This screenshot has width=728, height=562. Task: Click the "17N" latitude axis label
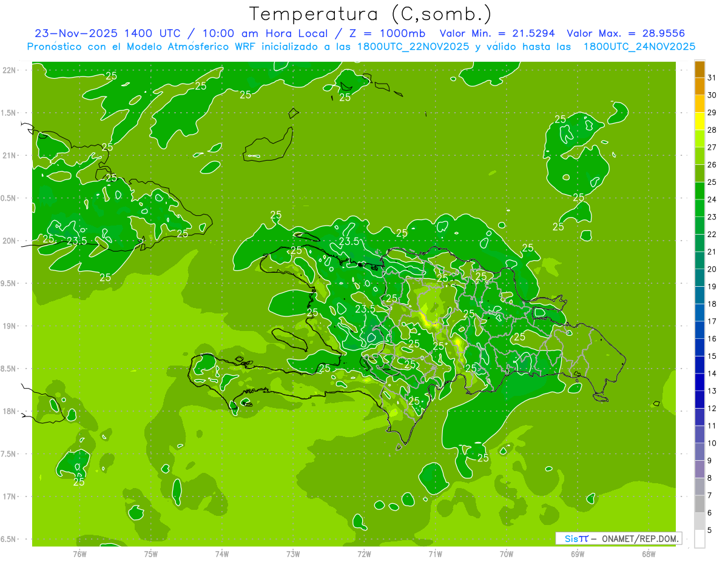(x=9, y=497)
